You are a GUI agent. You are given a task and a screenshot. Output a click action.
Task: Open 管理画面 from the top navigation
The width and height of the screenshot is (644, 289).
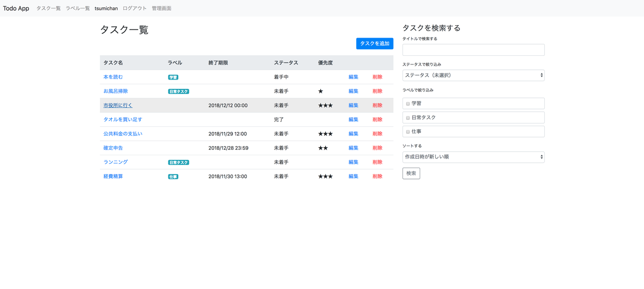162,9
